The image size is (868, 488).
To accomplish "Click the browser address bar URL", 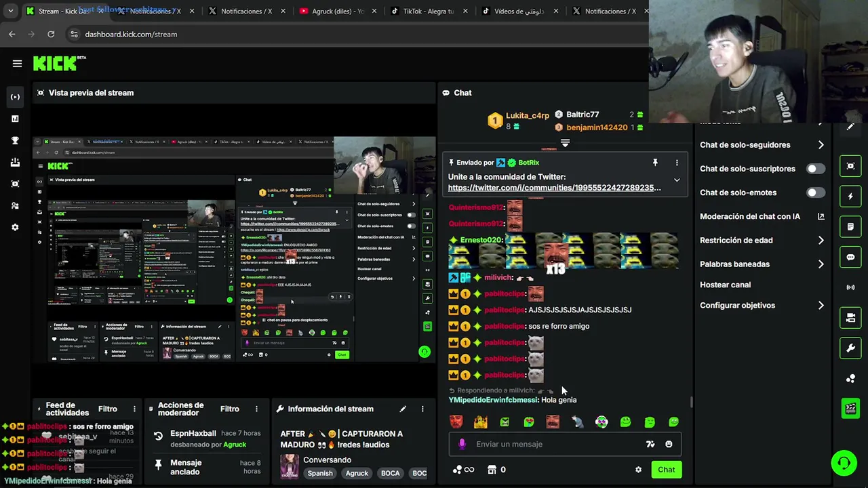I will click(x=131, y=34).
